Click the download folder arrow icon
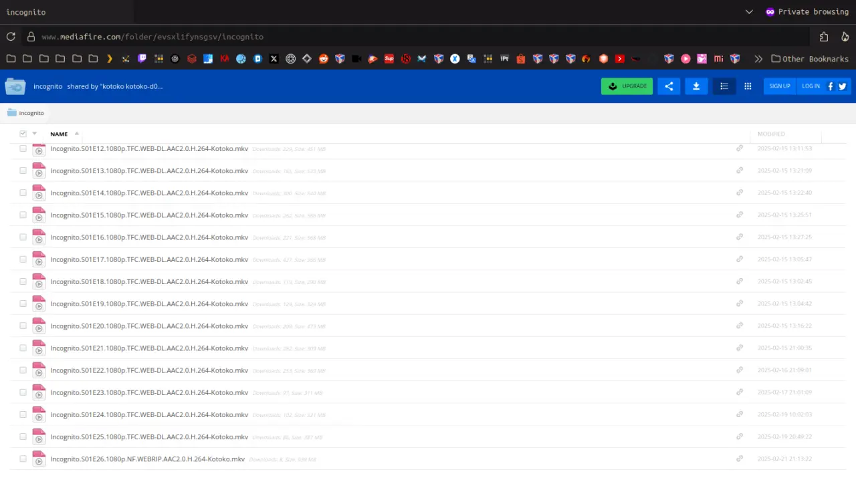Screen dimensions: 856x504 696,86
